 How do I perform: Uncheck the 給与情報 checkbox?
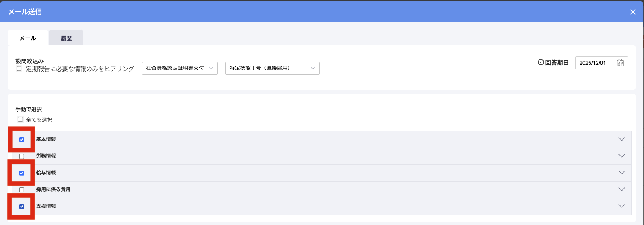22,173
